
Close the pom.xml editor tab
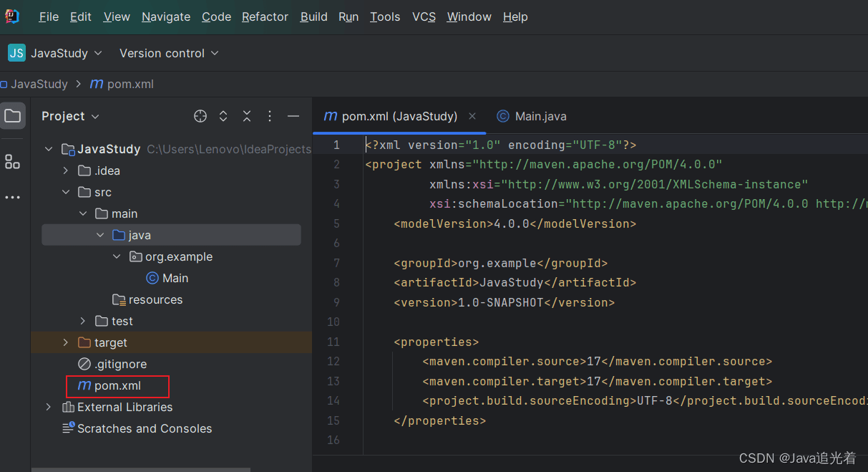pyautogui.click(x=472, y=116)
